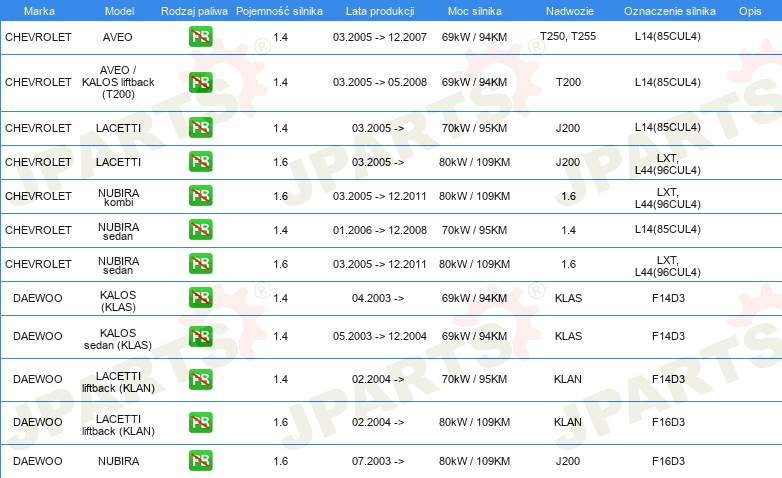782x478 pixels.
Task: Click the T250, T255 body cell
Action: pyautogui.click(x=568, y=36)
